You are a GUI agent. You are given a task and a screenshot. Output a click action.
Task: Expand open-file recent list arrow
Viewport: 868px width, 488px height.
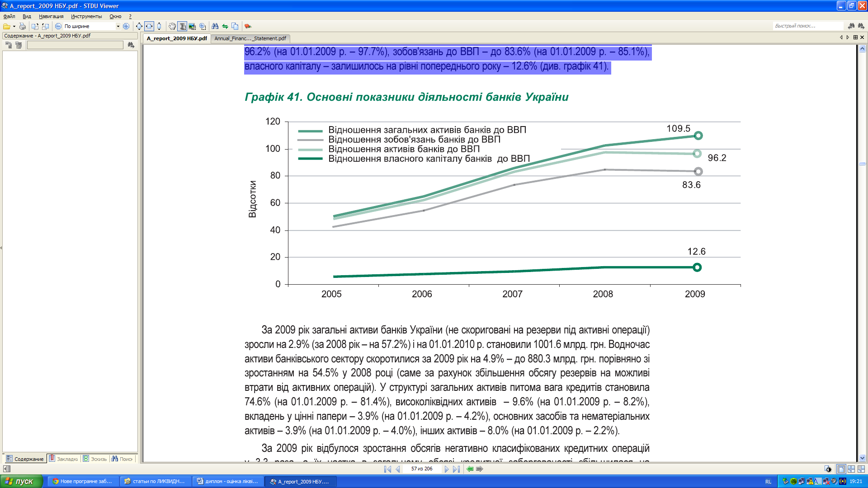click(x=14, y=26)
